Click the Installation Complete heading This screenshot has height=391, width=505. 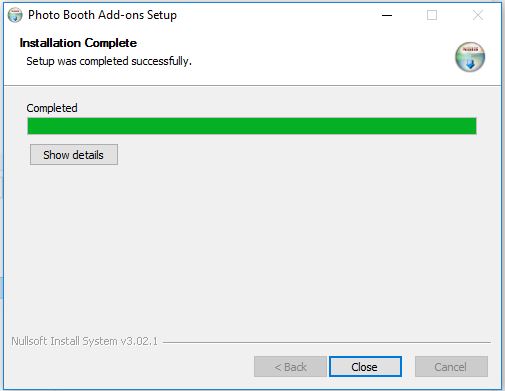coord(78,43)
